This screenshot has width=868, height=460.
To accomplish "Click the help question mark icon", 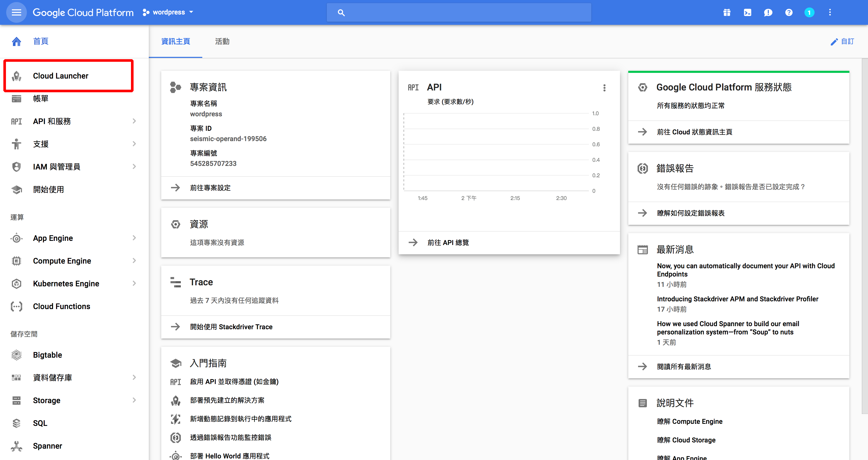I will tap(788, 12).
